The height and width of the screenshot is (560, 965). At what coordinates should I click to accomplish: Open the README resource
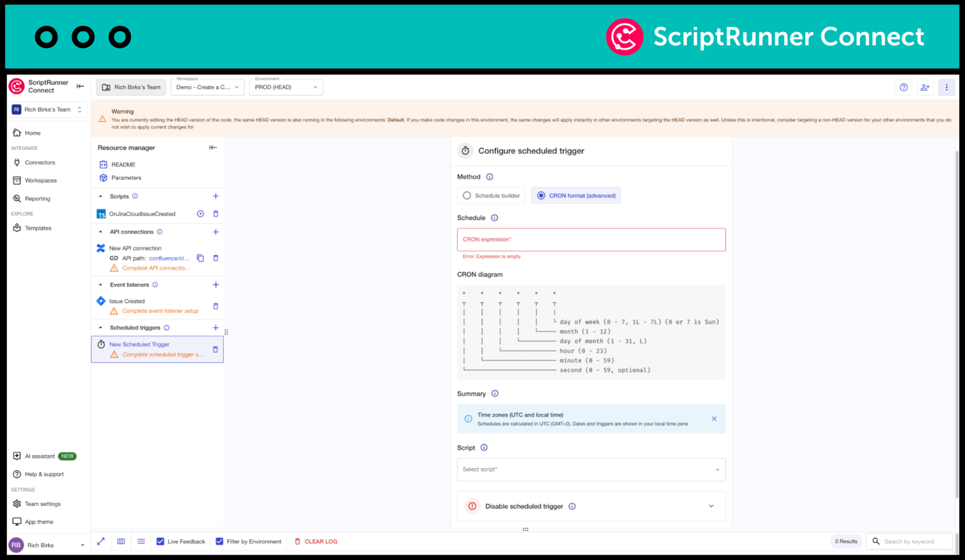coord(124,164)
